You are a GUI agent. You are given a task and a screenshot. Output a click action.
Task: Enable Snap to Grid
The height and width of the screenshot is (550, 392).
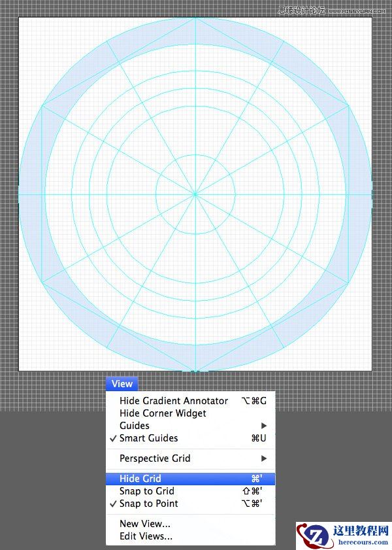(191, 491)
